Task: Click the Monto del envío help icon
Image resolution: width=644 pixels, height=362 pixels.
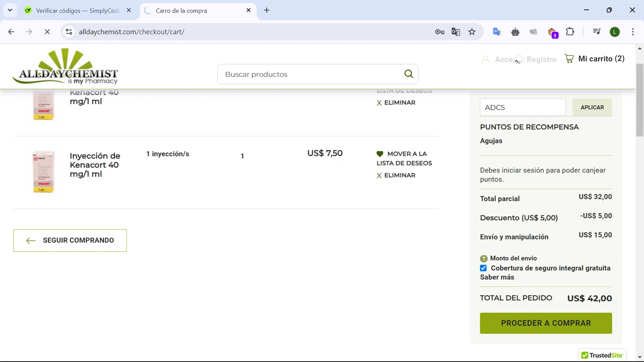Action: point(484,259)
